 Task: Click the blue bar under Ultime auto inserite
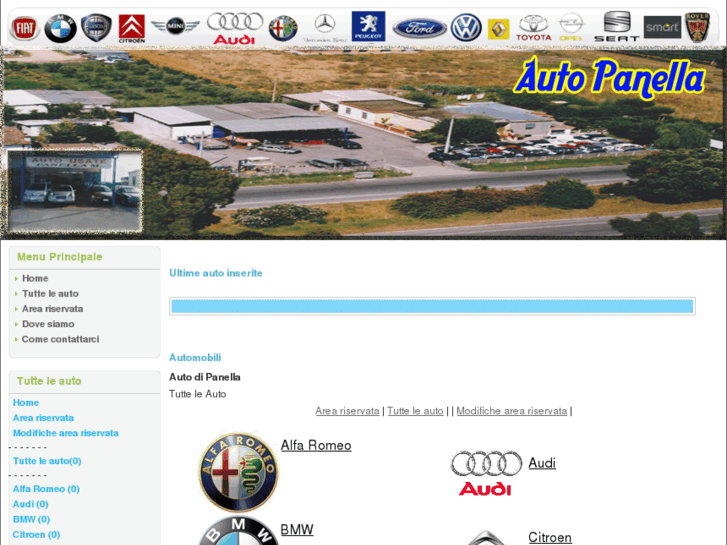pos(432,306)
